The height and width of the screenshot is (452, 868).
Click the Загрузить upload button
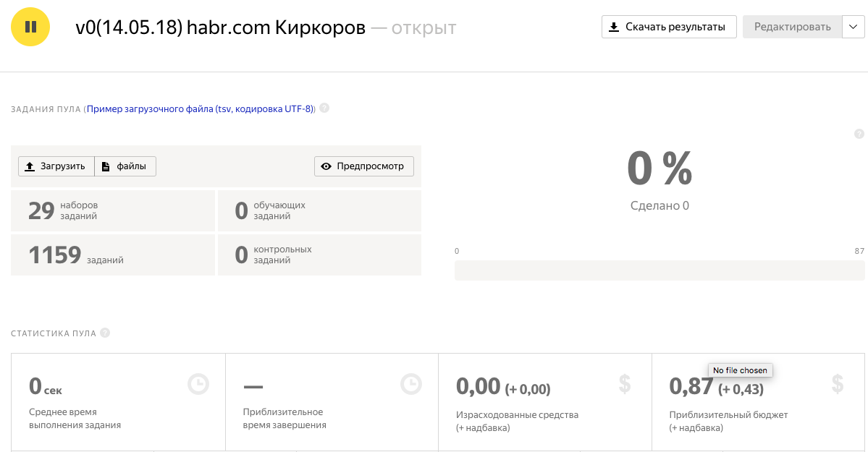[56, 166]
